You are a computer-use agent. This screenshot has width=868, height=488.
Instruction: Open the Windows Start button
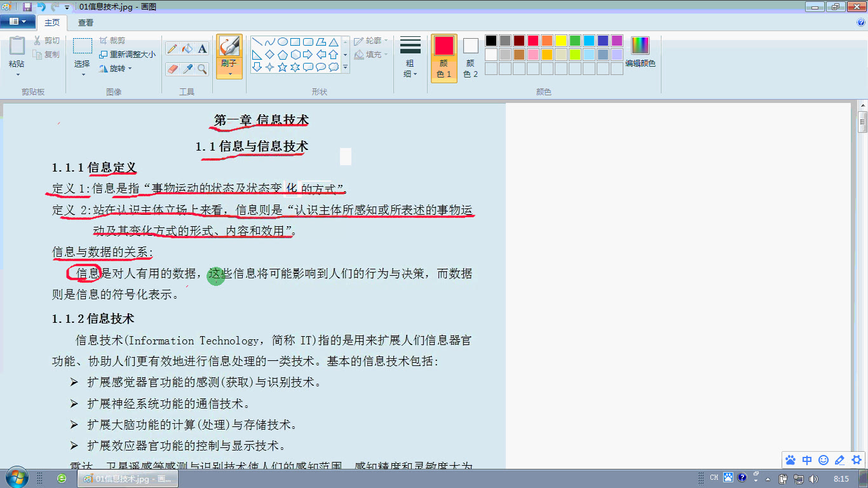[16, 478]
